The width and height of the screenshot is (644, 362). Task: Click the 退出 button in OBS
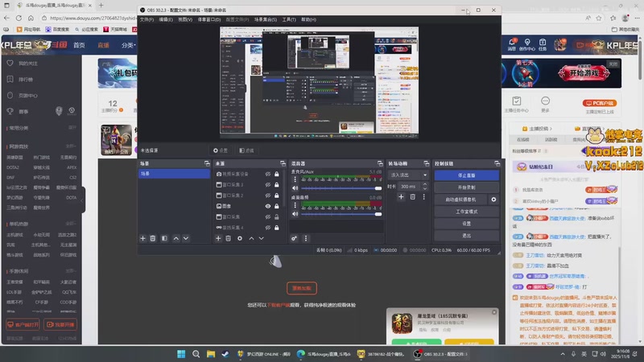pos(467,236)
